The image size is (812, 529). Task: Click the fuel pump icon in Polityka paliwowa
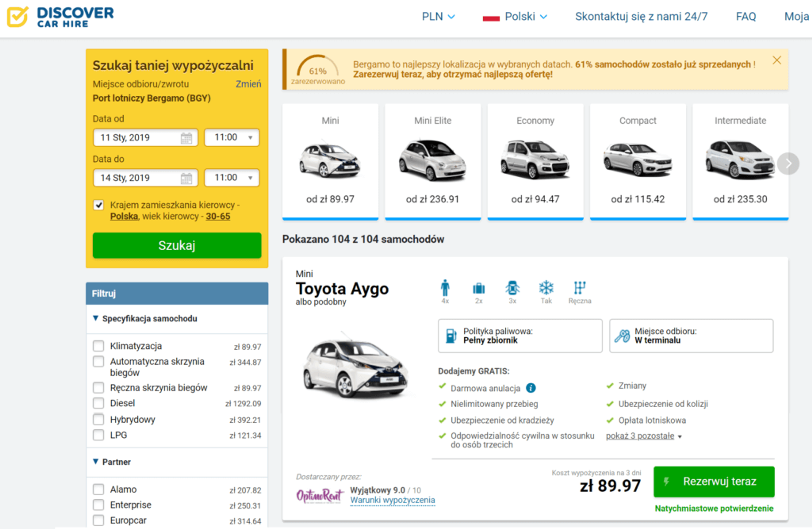pos(451,336)
